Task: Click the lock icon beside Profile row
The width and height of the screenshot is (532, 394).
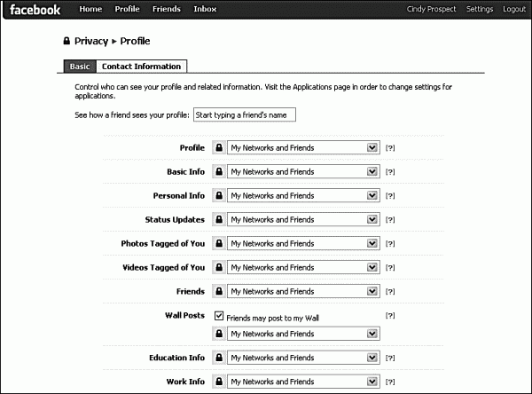Action: coord(218,147)
